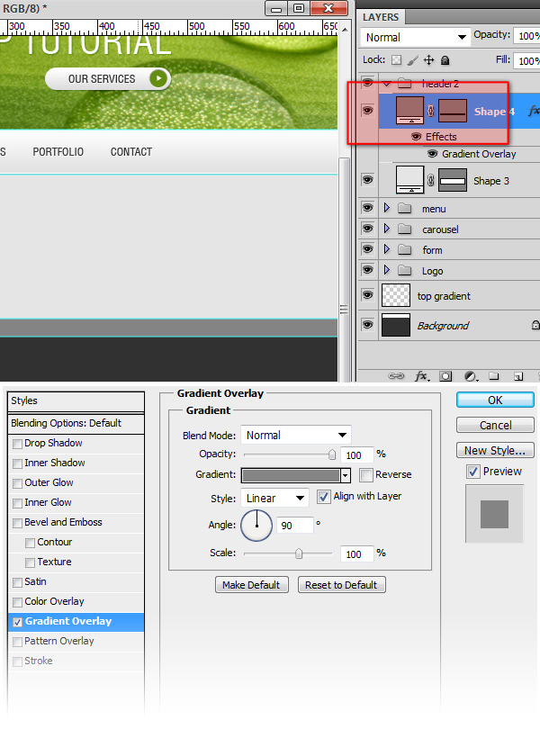Uncheck Align with Layer
The width and height of the screenshot is (540, 756).
323,497
